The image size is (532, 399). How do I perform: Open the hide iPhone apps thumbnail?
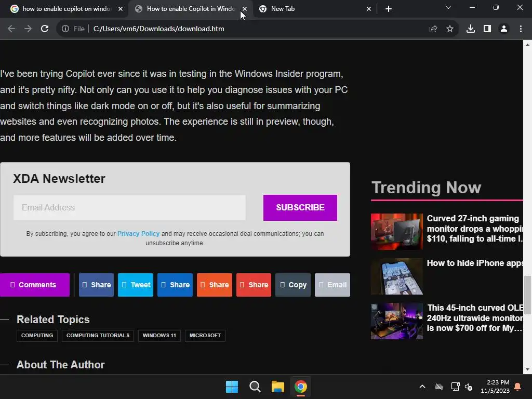click(396, 276)
